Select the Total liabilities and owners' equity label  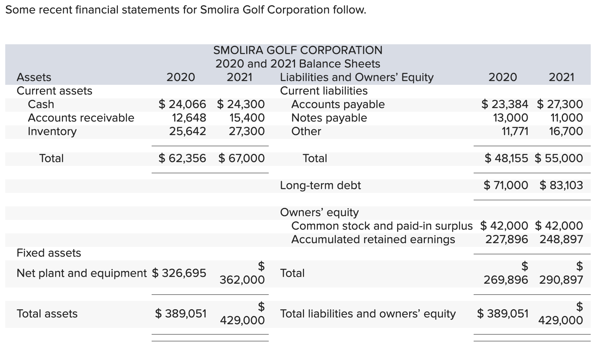[x=368, y=313]
